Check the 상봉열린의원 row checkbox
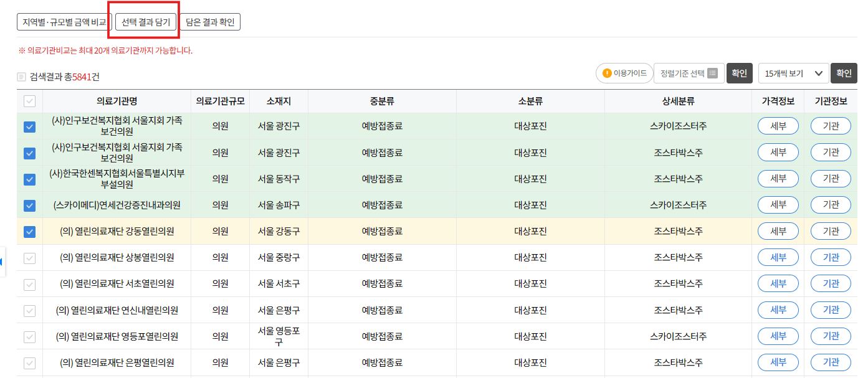Screen dimensions: 868x378 pyautogui.click(x=29, y=257)
